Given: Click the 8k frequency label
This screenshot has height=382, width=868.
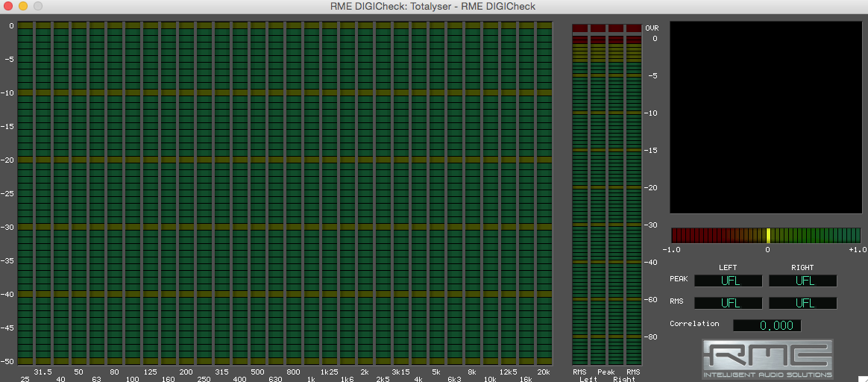Looking at the screenshot, I should 472,372.
